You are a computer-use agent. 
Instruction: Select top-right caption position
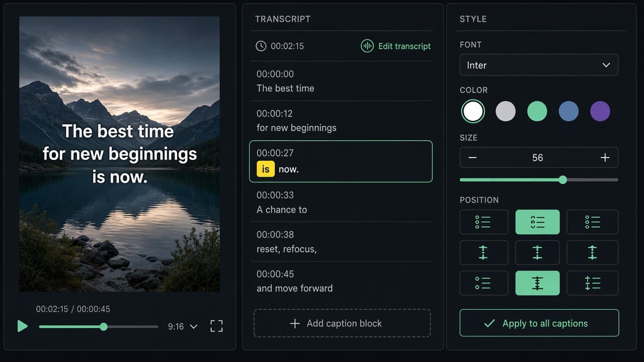tap(592, 222)
